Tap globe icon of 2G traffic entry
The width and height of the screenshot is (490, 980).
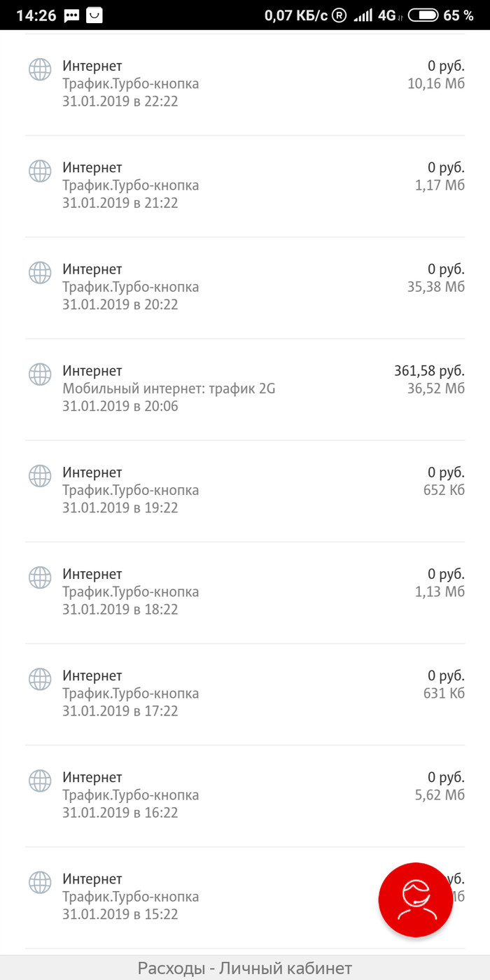(40, 373)
